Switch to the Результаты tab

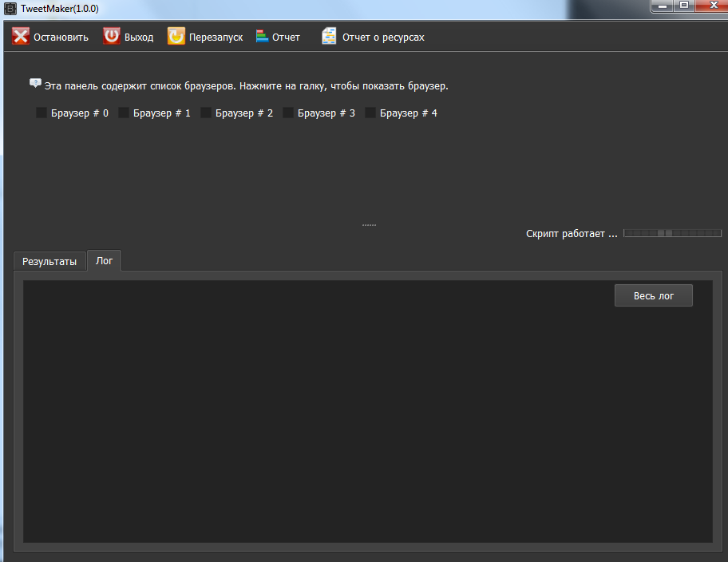[x=49, y=261]
